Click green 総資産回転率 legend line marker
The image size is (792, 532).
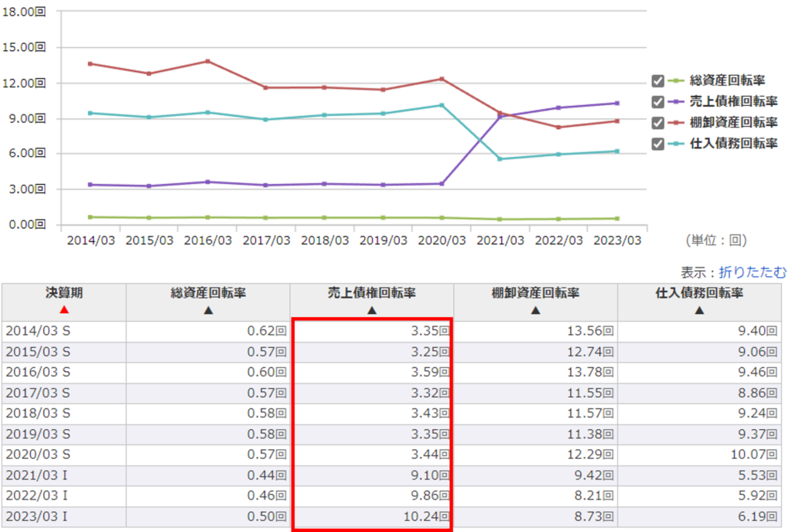click(x=677, y=80)
